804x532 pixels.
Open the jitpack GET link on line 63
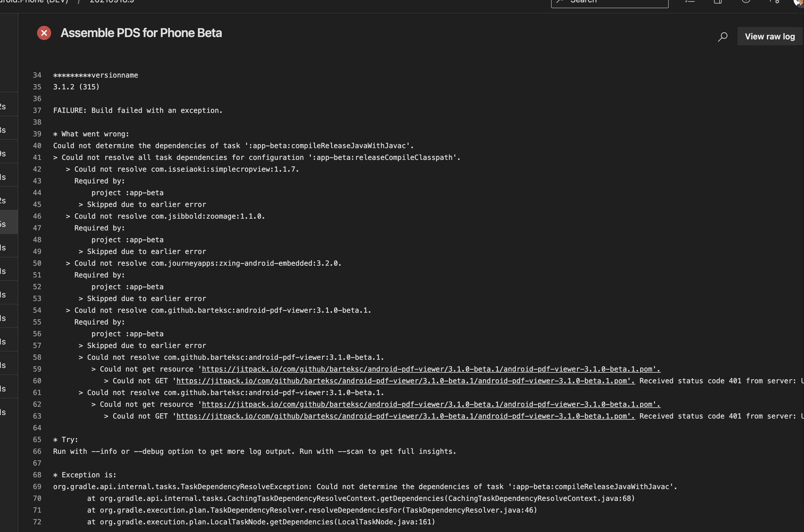tap(405, 416)
